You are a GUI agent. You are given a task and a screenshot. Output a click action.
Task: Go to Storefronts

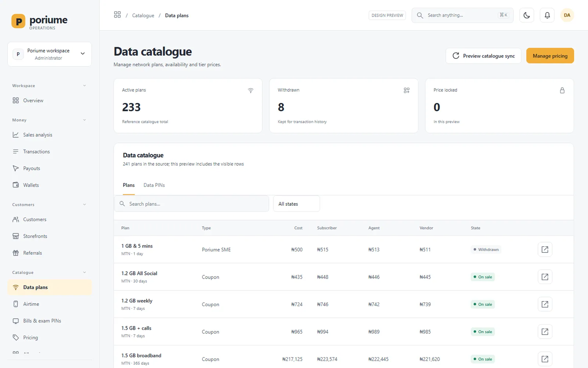50,236
